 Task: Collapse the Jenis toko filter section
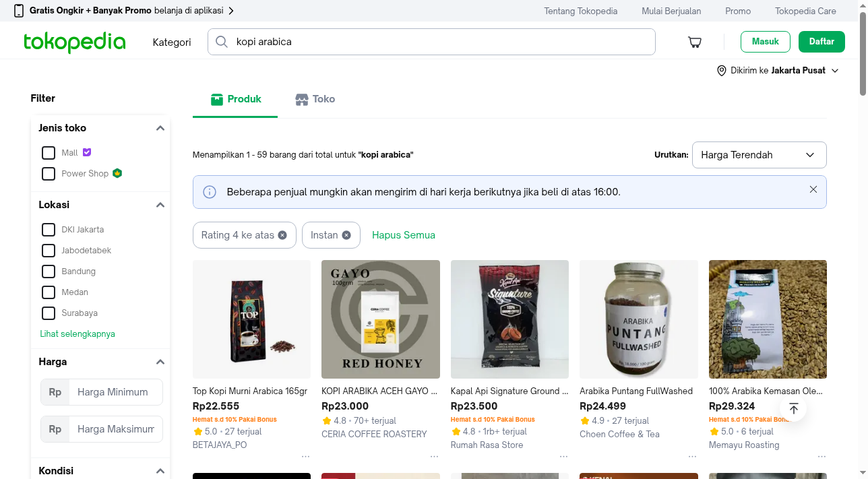(160, 128)
